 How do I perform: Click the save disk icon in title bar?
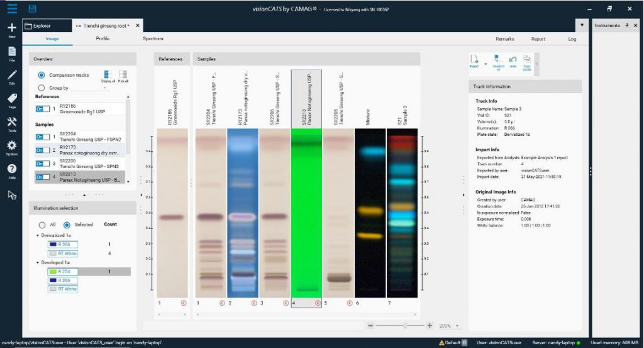pyautogui.click(x=32, y=9)
